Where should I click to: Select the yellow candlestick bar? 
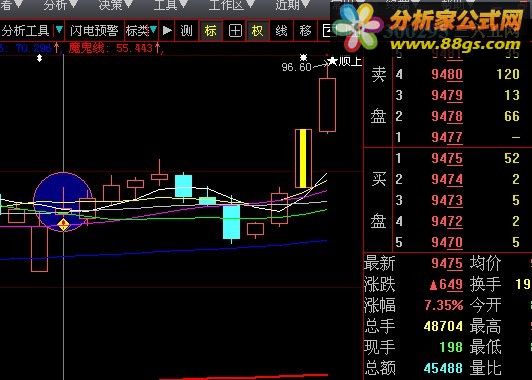click(303, 158)
